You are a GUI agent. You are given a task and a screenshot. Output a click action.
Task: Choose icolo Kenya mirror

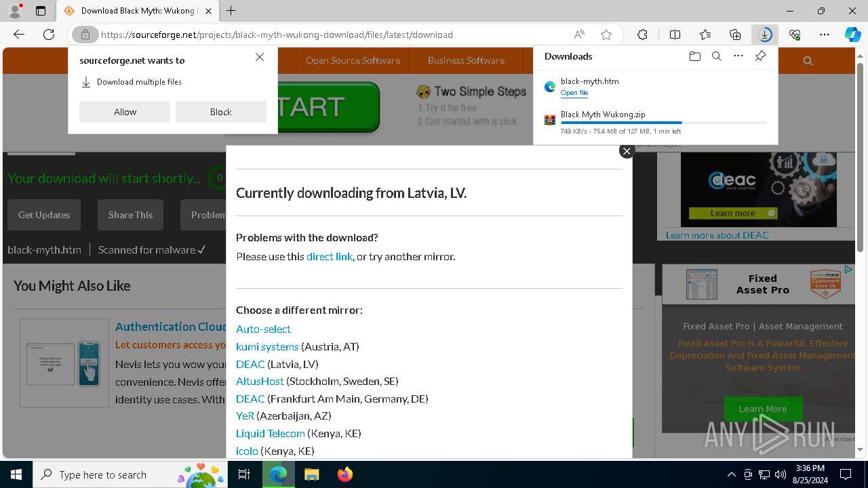(247, 451)
